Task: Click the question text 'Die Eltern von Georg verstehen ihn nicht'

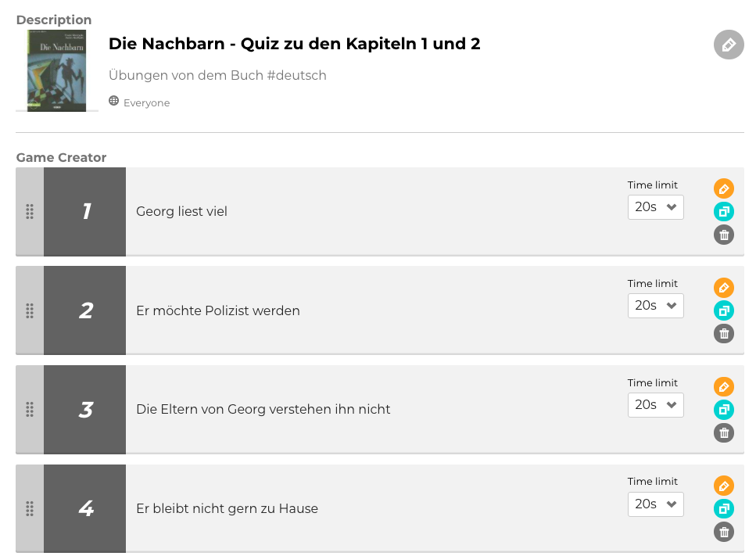Action: [263, 409]
